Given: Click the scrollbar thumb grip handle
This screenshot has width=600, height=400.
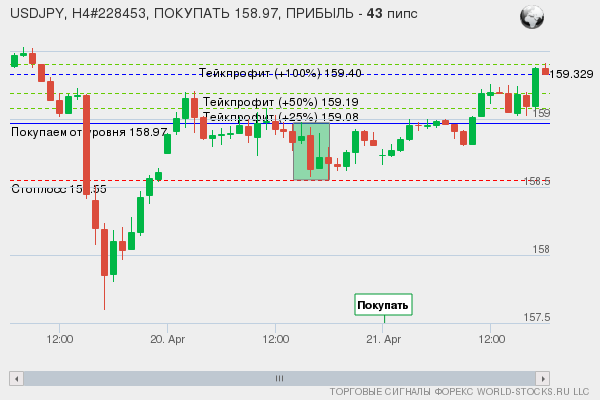Looking at the screenshot, I should pyautogui.click(x=279, y=378).
